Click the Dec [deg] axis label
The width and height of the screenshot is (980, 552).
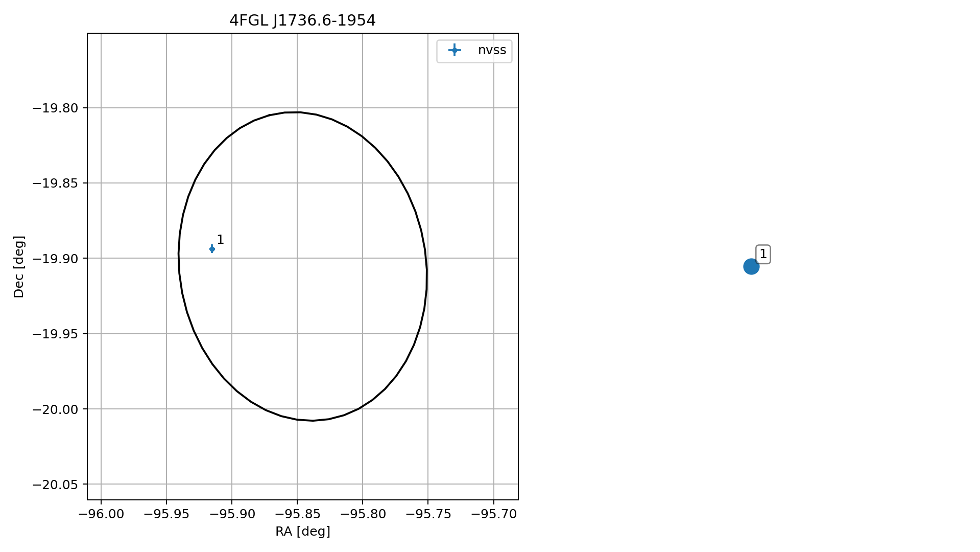click(x=19, y=266)
